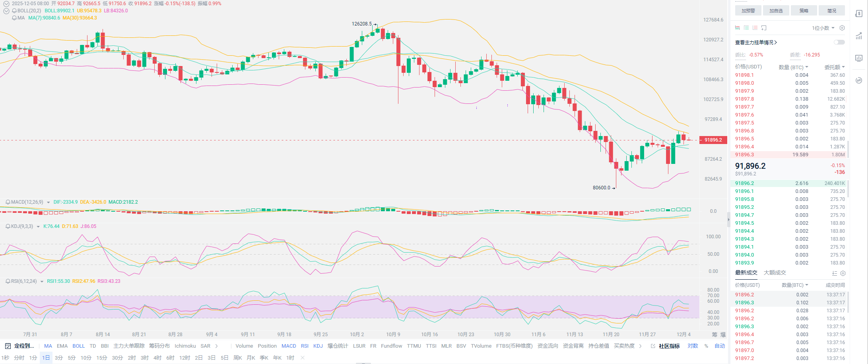The image size is (868, 364).
Task: Enable the 查看主力挂单情况 switch
Action: coord(839,42)
